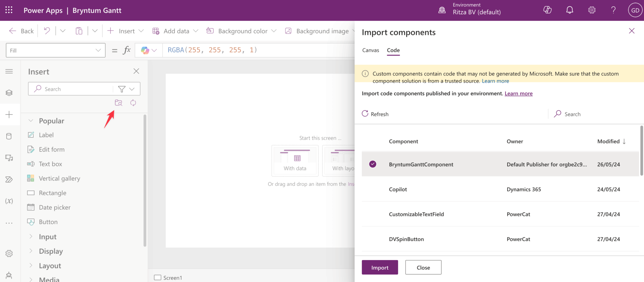Go back with the Back arrow
This screenshot has width=644, height=282.
click(21, 31)
